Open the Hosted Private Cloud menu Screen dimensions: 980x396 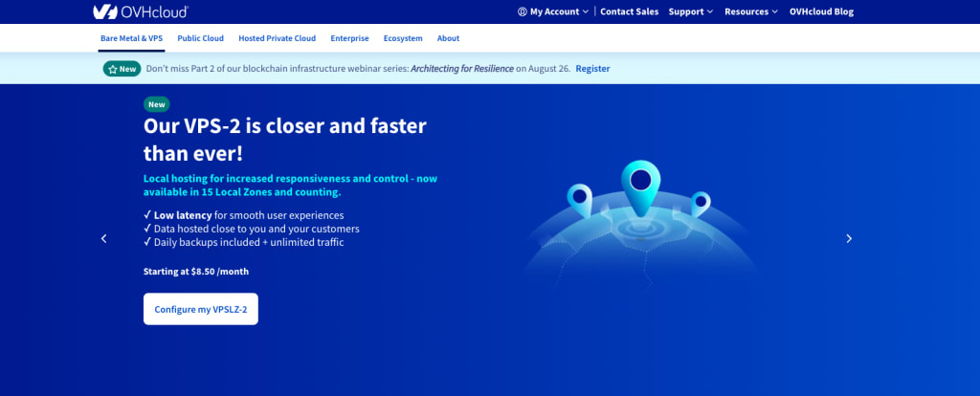coord(277,38)
